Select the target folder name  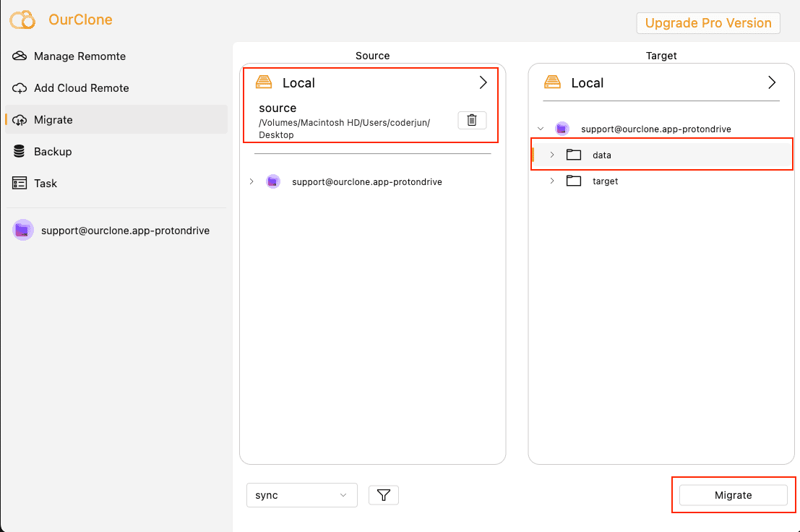pyautogui.click(x=605, y=181)
